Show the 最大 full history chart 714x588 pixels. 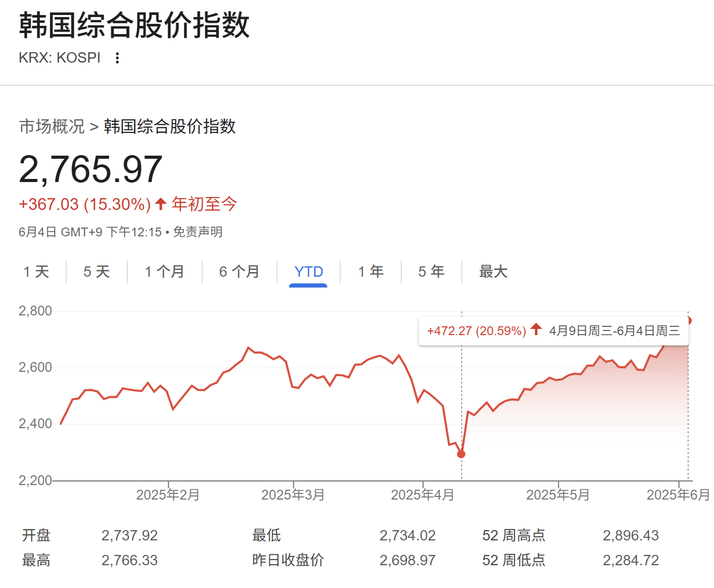493,271
